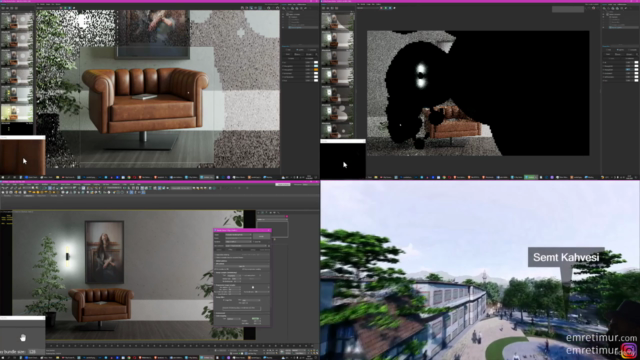Pick the light-blue color swatch, top-left LightMix

[x=316, y=66]
